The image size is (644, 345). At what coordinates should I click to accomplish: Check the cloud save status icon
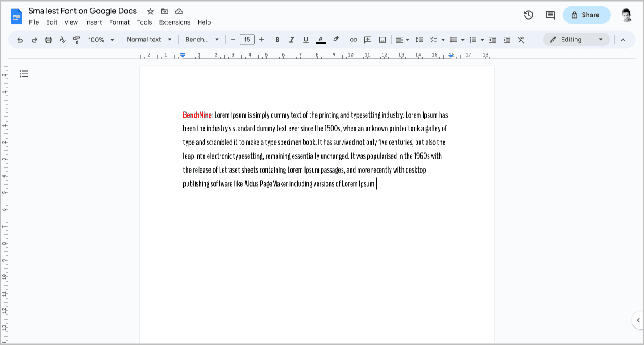179,11
